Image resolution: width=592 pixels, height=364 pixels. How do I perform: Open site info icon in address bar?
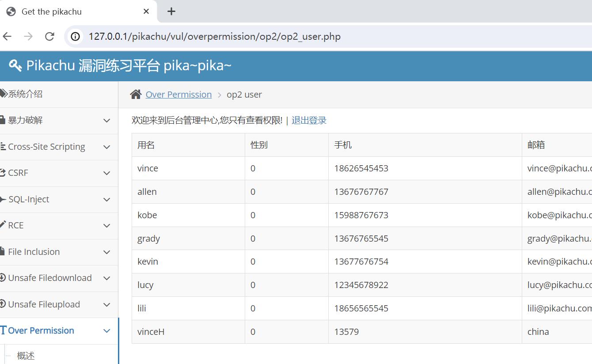point(76,36)
